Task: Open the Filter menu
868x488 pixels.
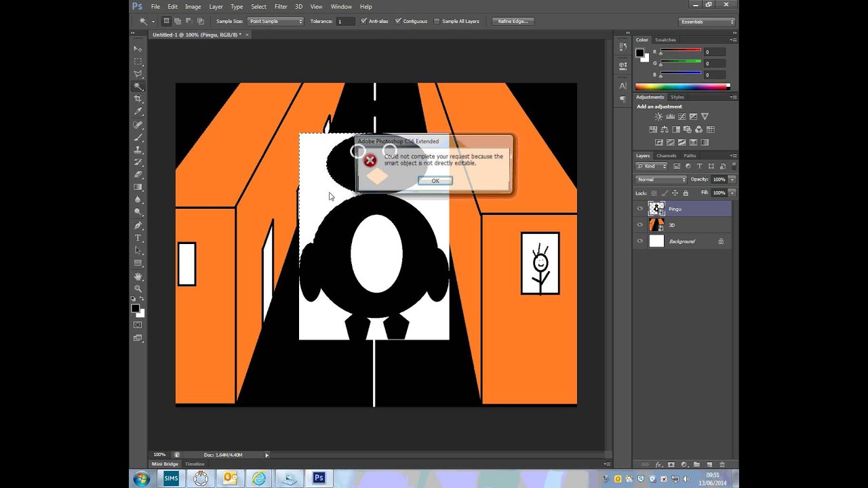Action: [x=281, y=7]
